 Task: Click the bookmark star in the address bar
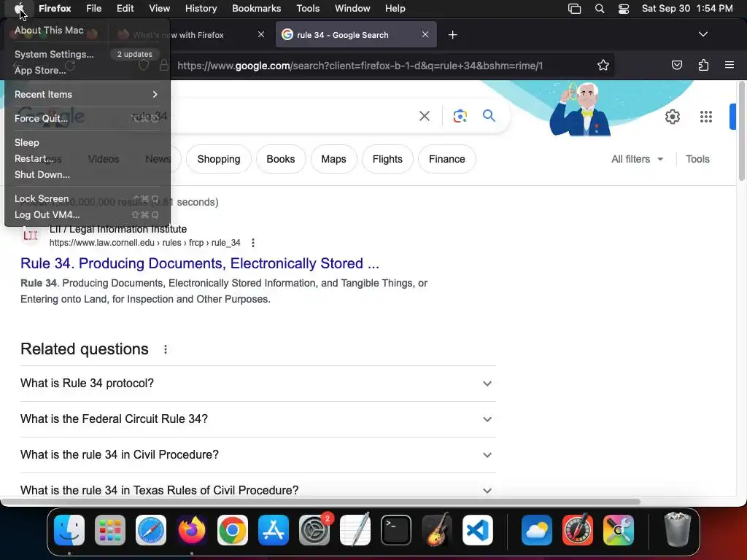point(603,65)
